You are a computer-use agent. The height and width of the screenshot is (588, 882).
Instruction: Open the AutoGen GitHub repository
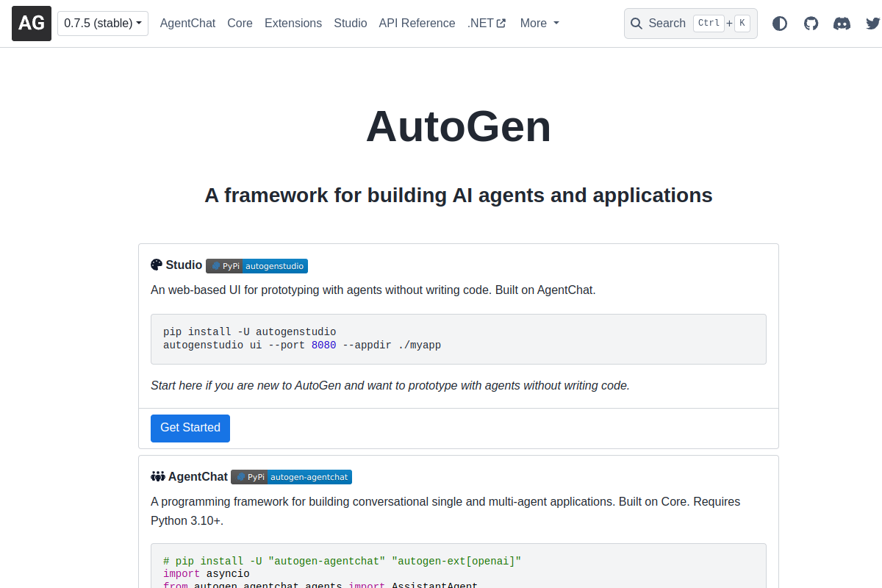point(811,23)
